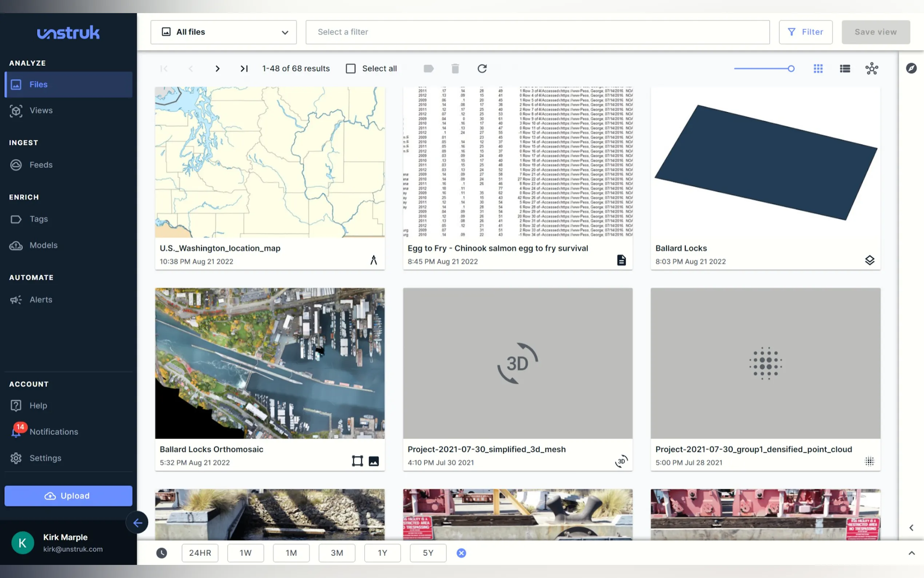Toggle the 24HR time range filter
This screenshot has height=578, width=924.
point(200,553)
